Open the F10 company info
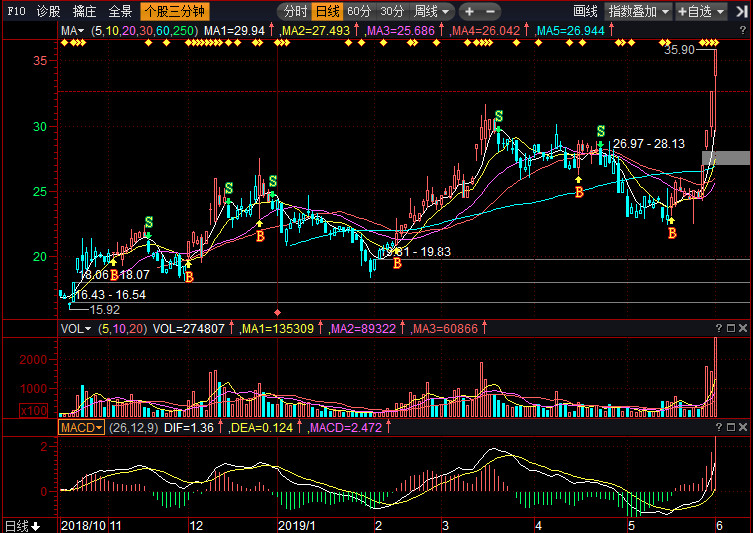 [x=15, y=12]
